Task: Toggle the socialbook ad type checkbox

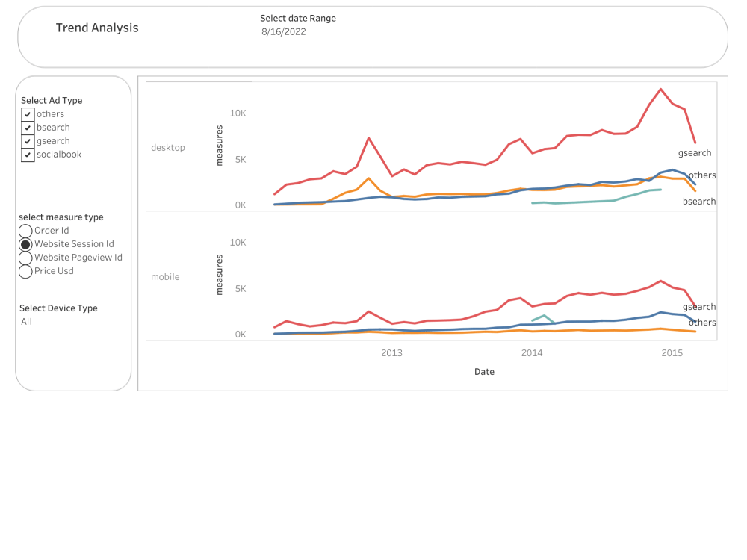Action: [x=28, y=155]
